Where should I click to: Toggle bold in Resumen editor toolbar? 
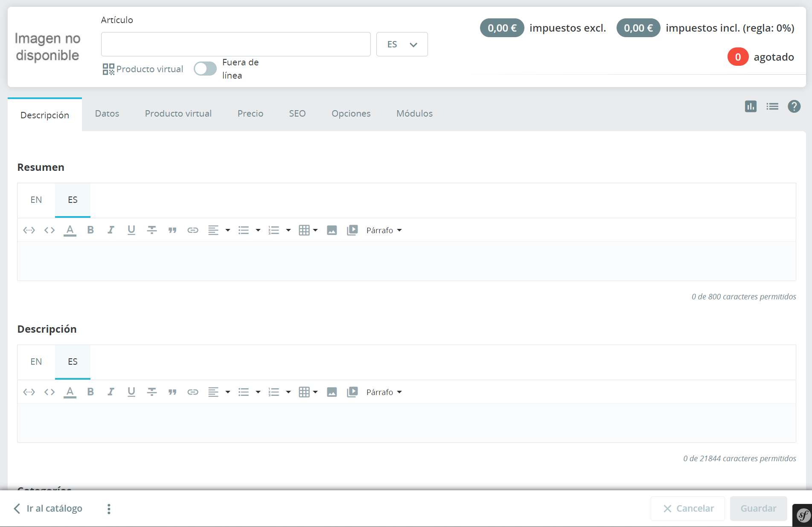[x=90, y=230]
